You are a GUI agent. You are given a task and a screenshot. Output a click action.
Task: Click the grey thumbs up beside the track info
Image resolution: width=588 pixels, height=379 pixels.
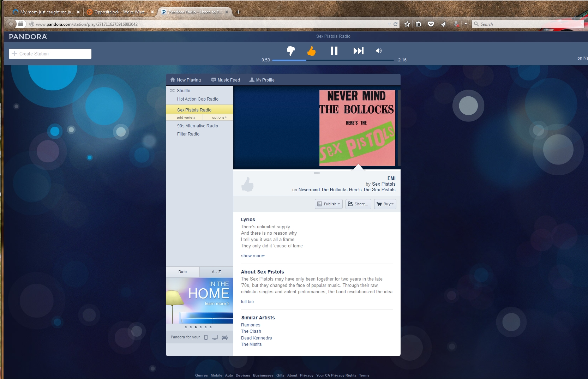pyautogui.click(x=247, y=184)
